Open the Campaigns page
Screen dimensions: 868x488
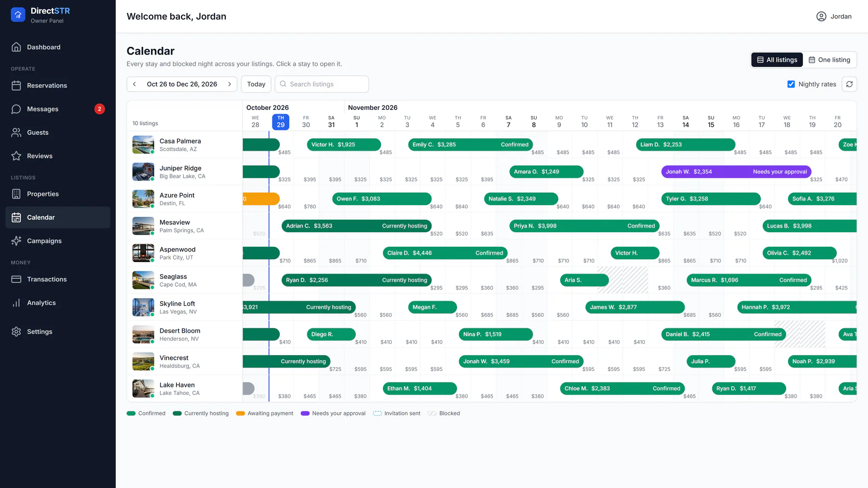click(x=58, y=241)
